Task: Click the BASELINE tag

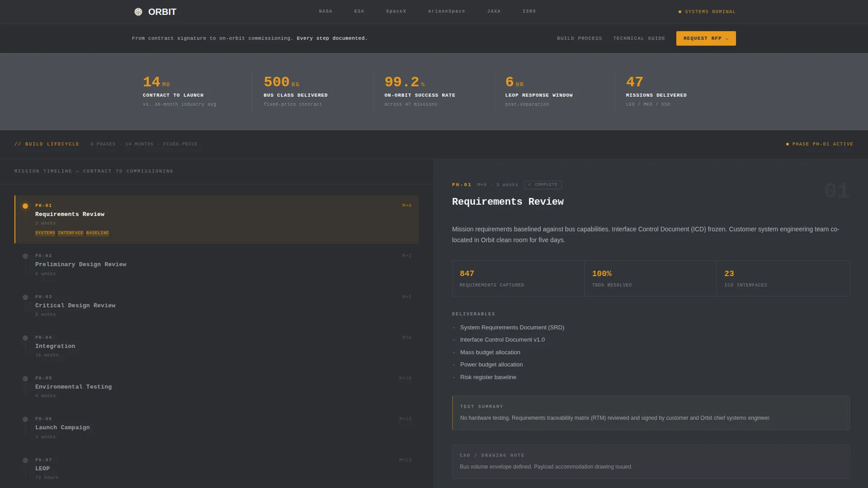Action: pyautogui.click(x=98, y=233)
